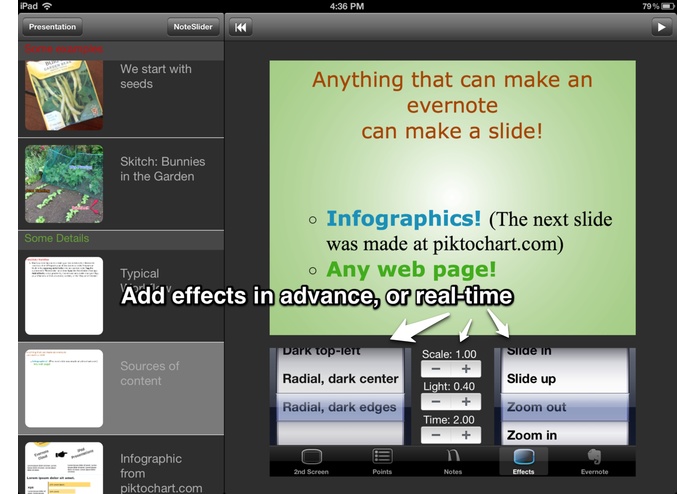Select 'Infographic from piktochart.com' title
This screenshot has width=695, height=494.
pyautogui.click(x=161, y=473)
